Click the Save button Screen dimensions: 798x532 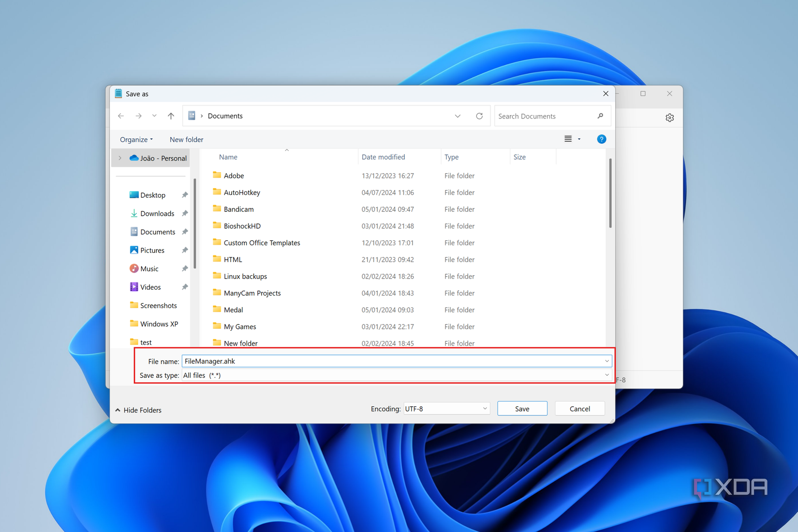coord(522,408)
